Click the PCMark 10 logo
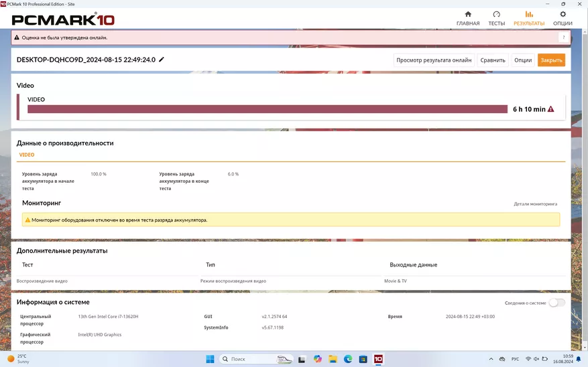The image size is (588, 367). 63,19
